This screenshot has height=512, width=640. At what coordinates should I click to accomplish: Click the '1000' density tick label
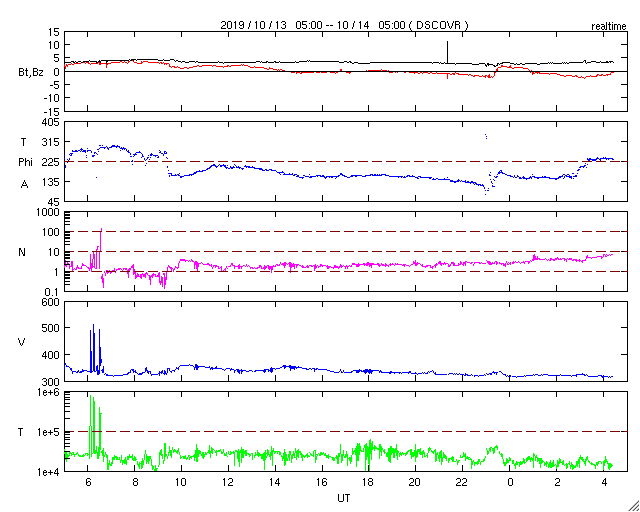point(48,212)
